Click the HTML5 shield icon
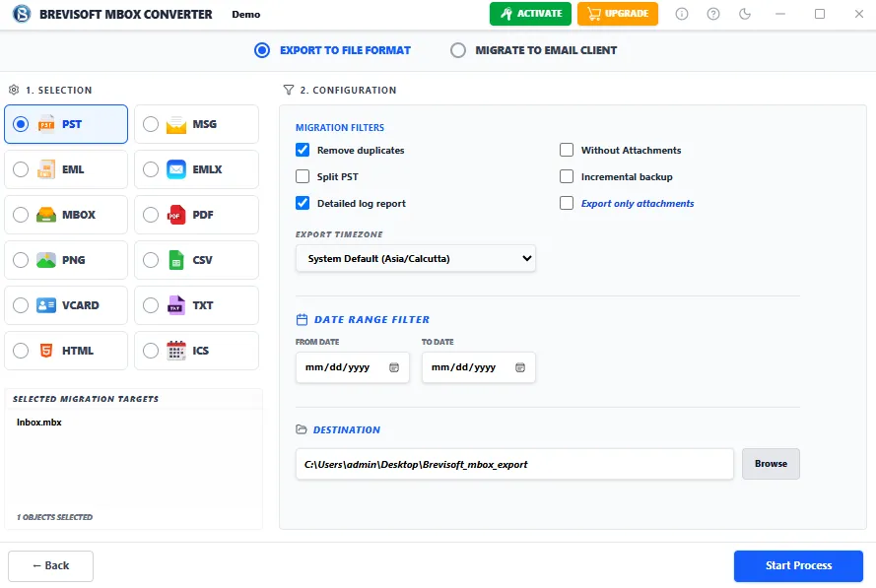The height and width of the screenshot is (588, 876). (x=46, y=350)
